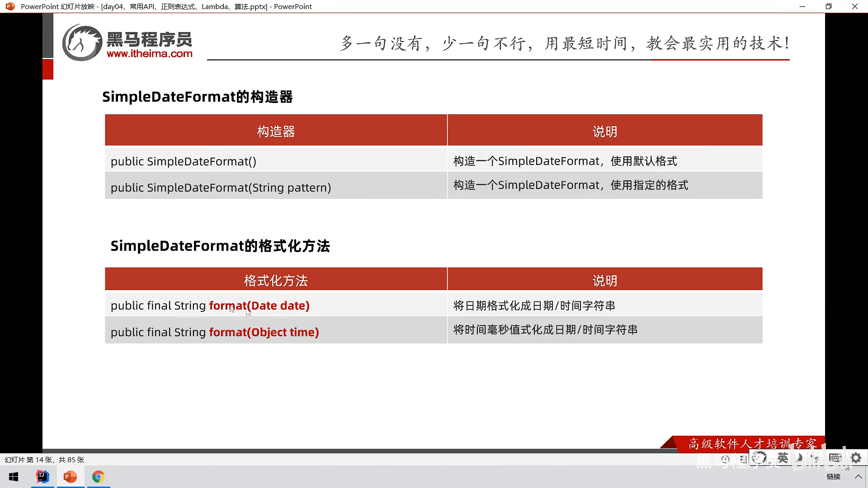Screen dimensions: 868x488
Task: Go to previous slide using arrow icon
Action: (x=725, y=459)
